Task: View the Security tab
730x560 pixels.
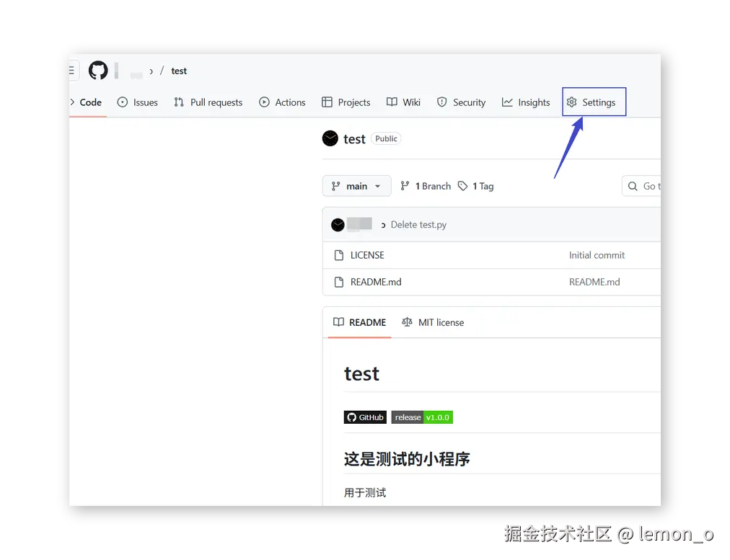Action: [462, 102]
